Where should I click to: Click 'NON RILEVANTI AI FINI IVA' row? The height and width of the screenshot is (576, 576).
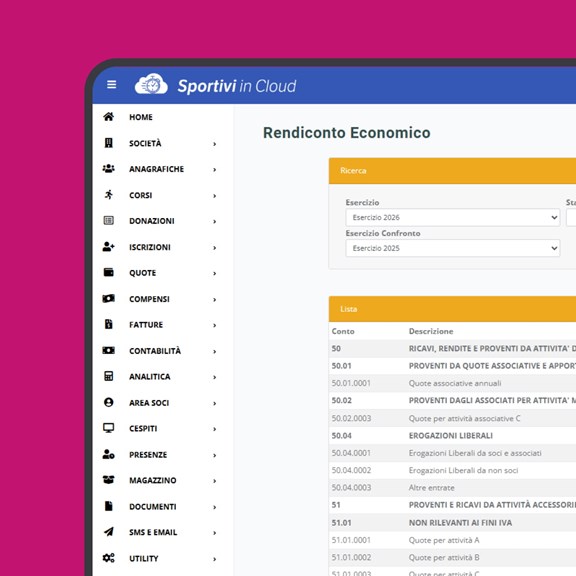pyautogui.click(x=452, y=523)
